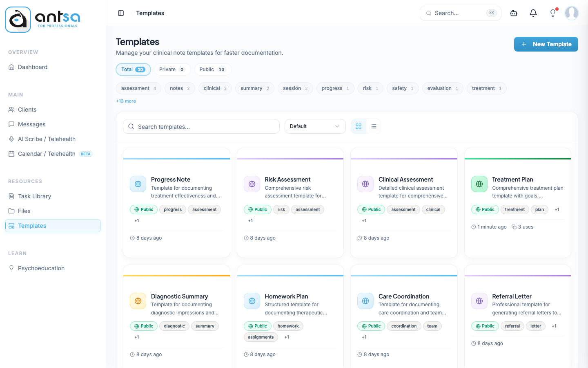Expand +1 tags on Treatment Plan card
The height and width of the screenshot is (368, 588).
point(557,210)
